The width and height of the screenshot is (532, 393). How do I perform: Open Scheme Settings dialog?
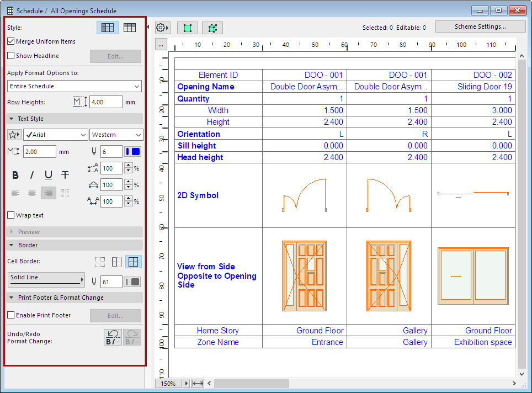480,26
